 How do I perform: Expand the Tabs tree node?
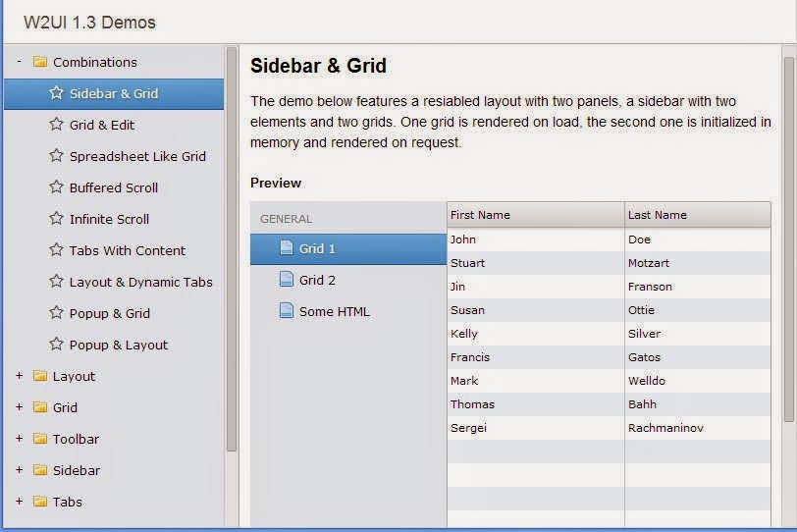pos(20,502)
